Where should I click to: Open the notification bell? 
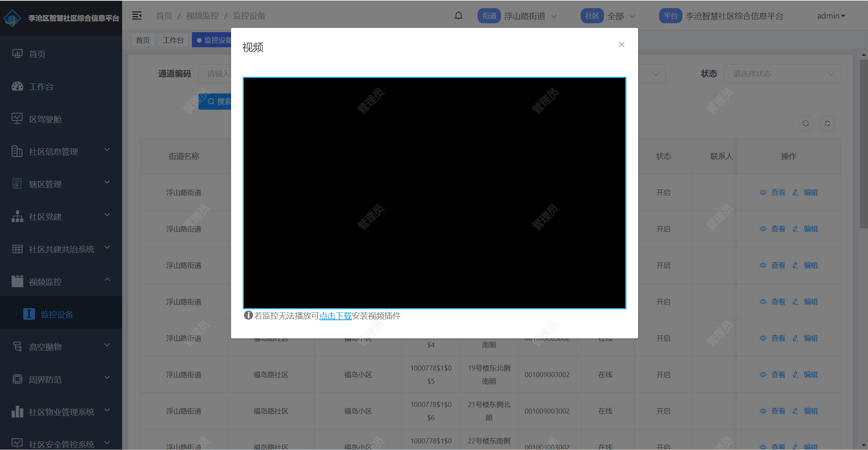459,16
